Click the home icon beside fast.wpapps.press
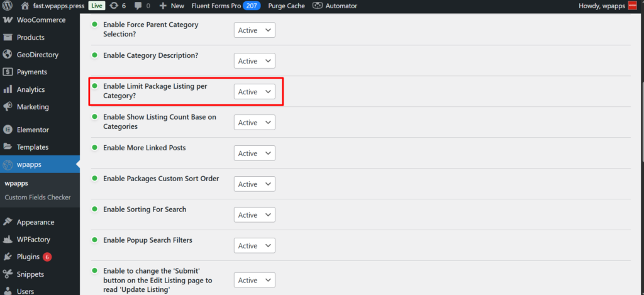The height and width of the screenshot is (295, 644). pyautogui.click(x=25, y=6)
